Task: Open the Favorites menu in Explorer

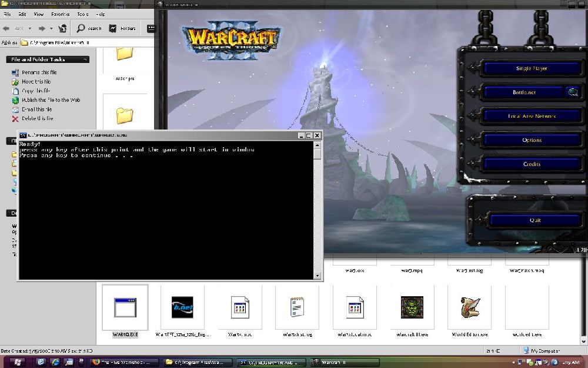Action: coord(61,14)
